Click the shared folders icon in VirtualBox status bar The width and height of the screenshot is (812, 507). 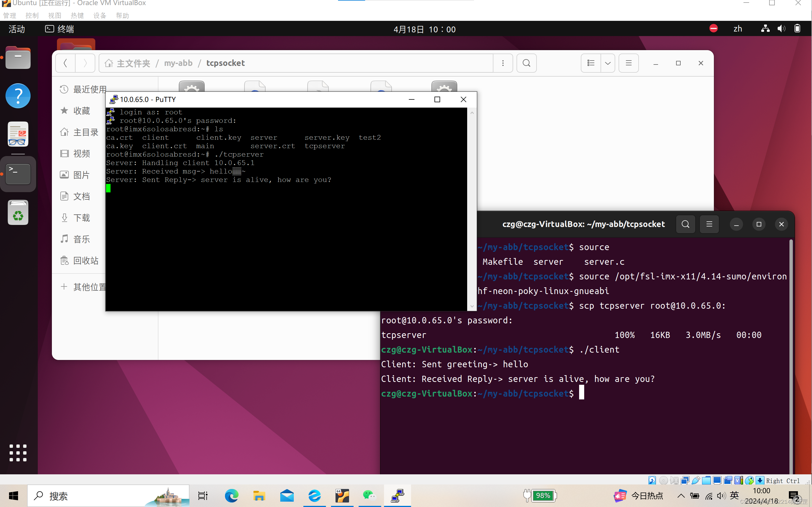click(707, 481)
